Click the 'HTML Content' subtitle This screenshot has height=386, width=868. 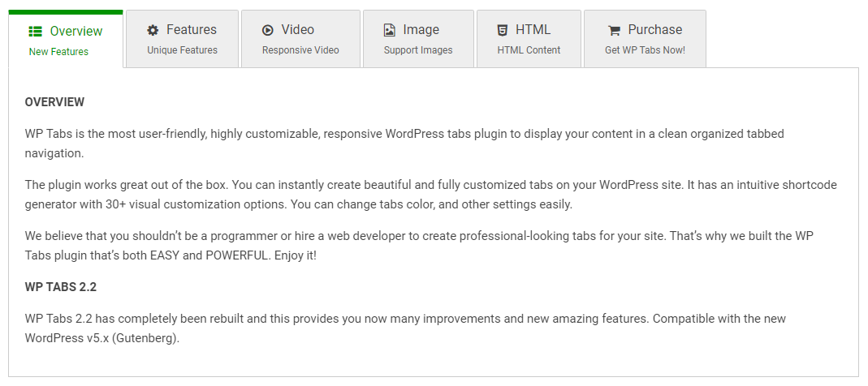click(x=529, y=50)
